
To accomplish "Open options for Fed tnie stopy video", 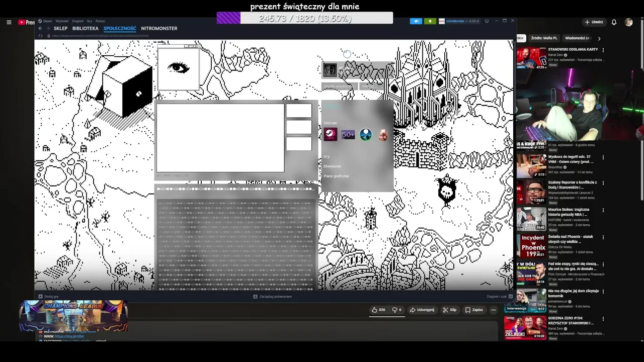I will coord(603,264).
